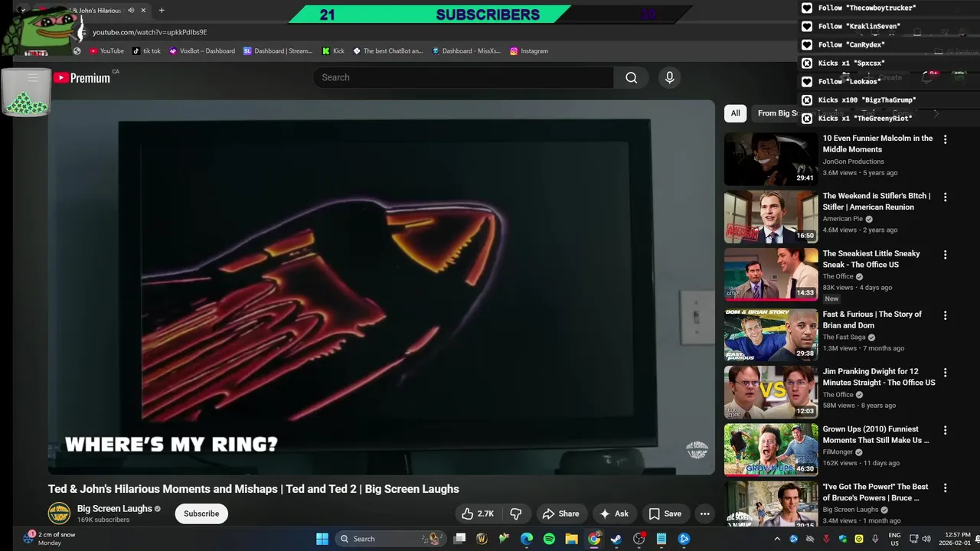Click the address bar URL

pos(150,32)
